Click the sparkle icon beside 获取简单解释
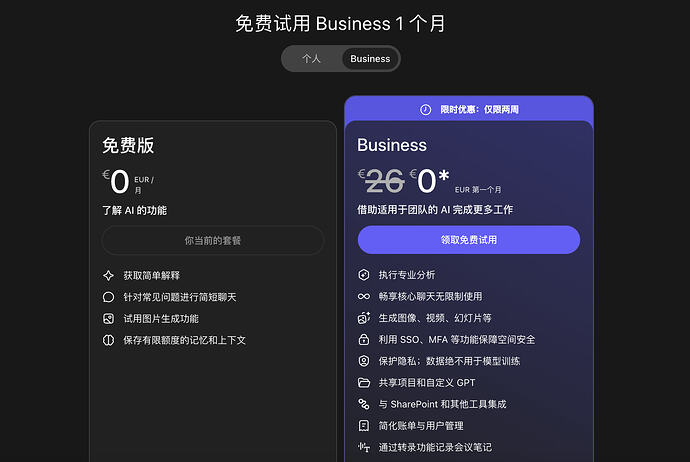The height and width of the screenshot is (462, 690). [108, 275]
